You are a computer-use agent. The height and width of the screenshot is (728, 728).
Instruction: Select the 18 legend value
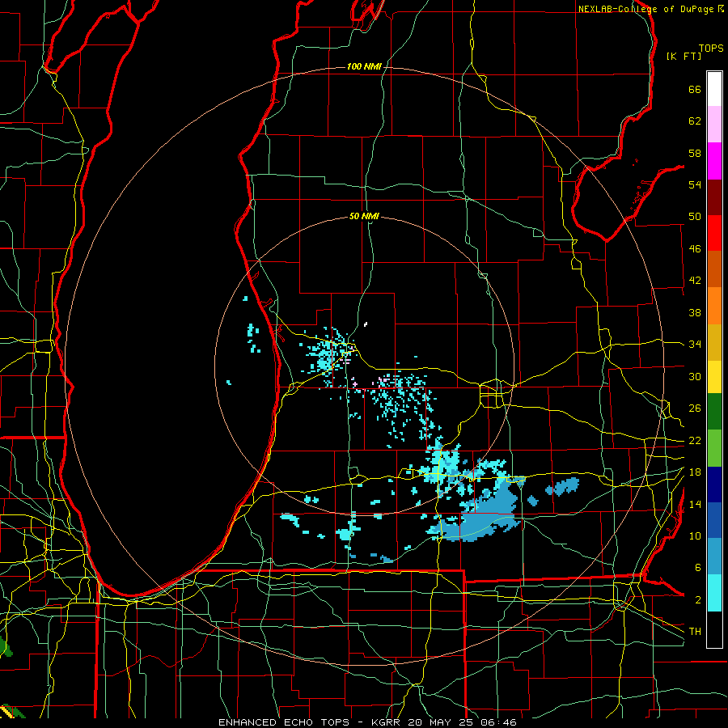point(695,472)
